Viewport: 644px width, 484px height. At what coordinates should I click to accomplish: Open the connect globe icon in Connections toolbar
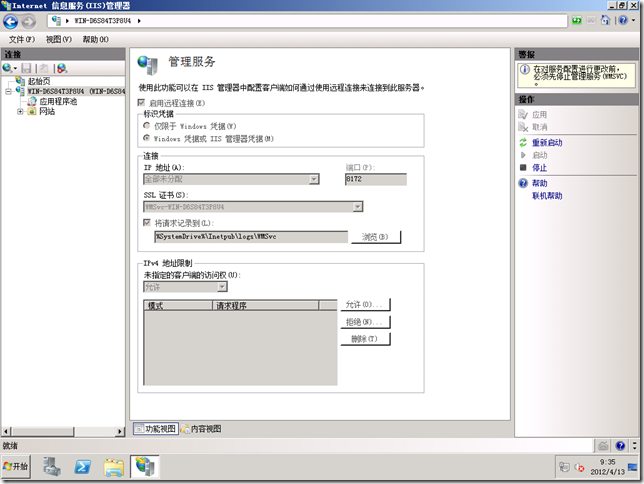(x=7, y=68)
